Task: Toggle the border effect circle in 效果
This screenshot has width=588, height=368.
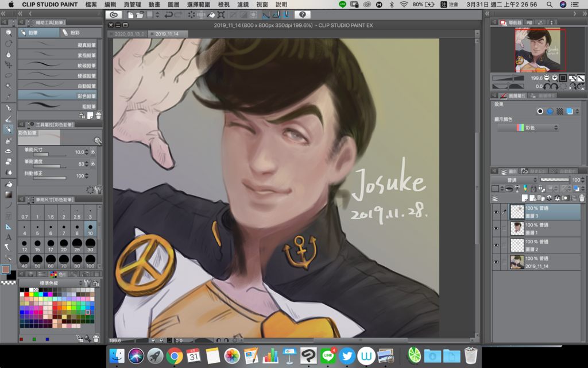Action: click(x=540, y=111)
